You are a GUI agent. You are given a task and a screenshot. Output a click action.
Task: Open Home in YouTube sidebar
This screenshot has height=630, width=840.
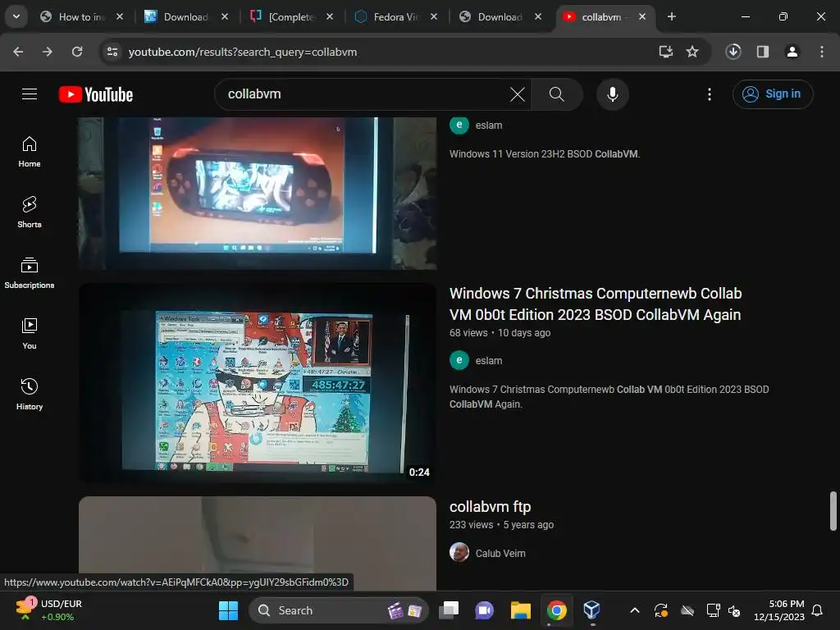coord(30,152)
